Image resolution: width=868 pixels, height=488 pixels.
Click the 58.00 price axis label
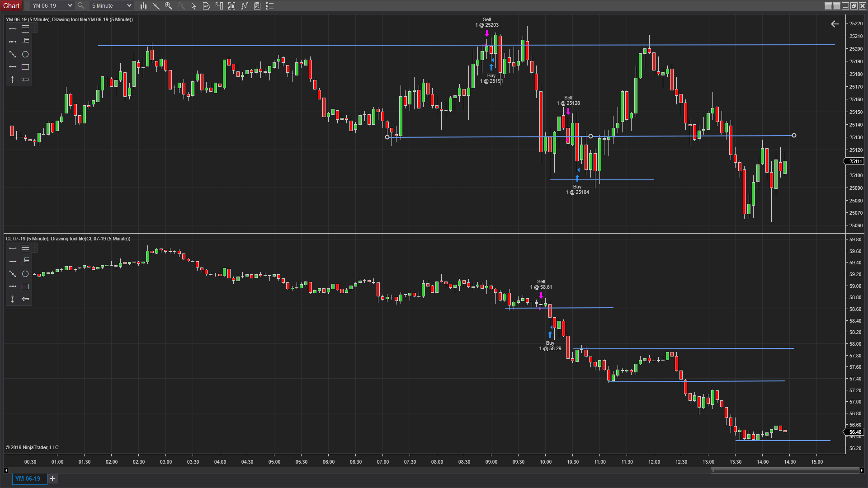pyautogui.click(x=855, y=344)
